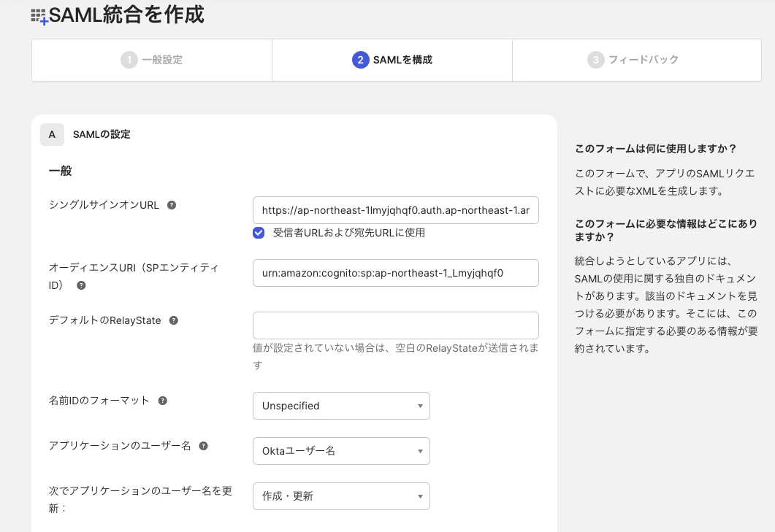Select the SAMLを構成 step tab
The height and width of the screenshot is (532, 775).
pos(392,60)
